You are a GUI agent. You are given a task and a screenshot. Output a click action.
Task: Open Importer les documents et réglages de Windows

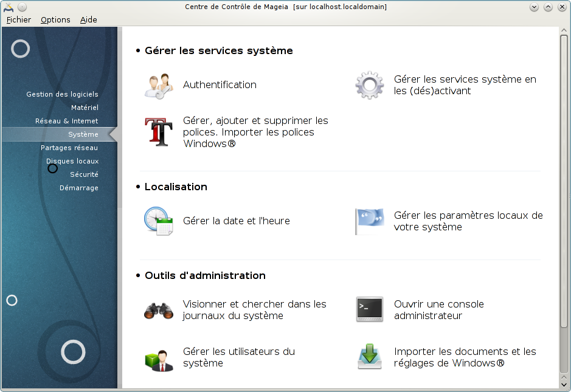pyautogui.click(x=465, y=357)
